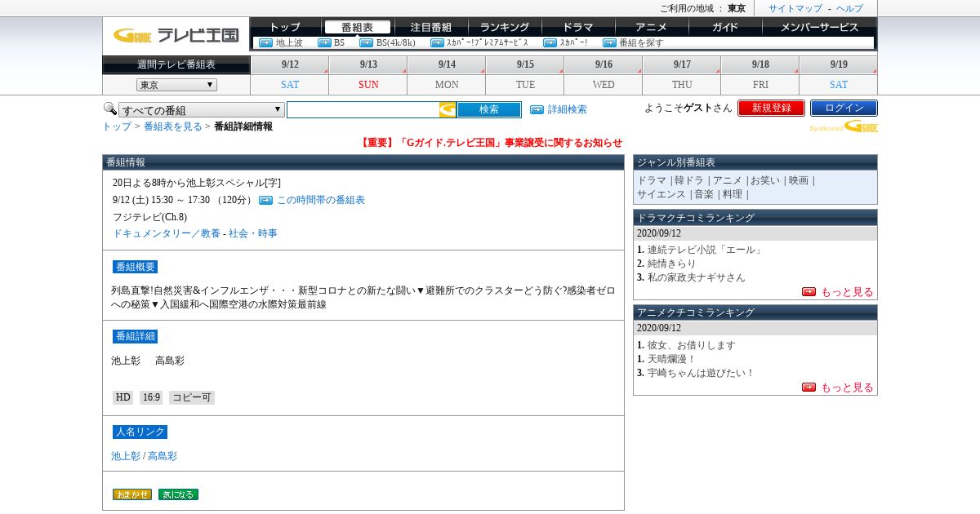Open the 東京 region dropdown
Viewport: 980px width, 514px height.
(176, 85)
